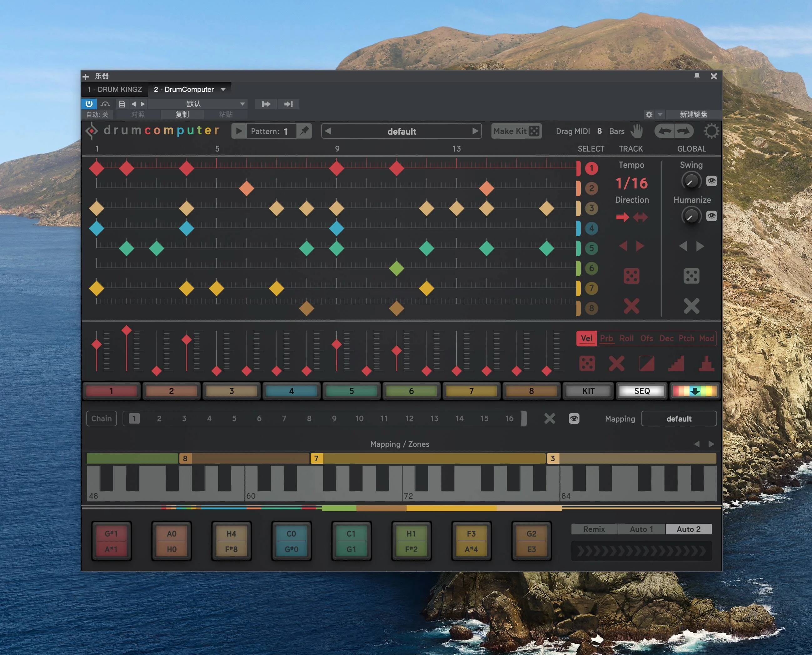Select previous preset left of default
812x655 pixels.
tap(328, 131)
